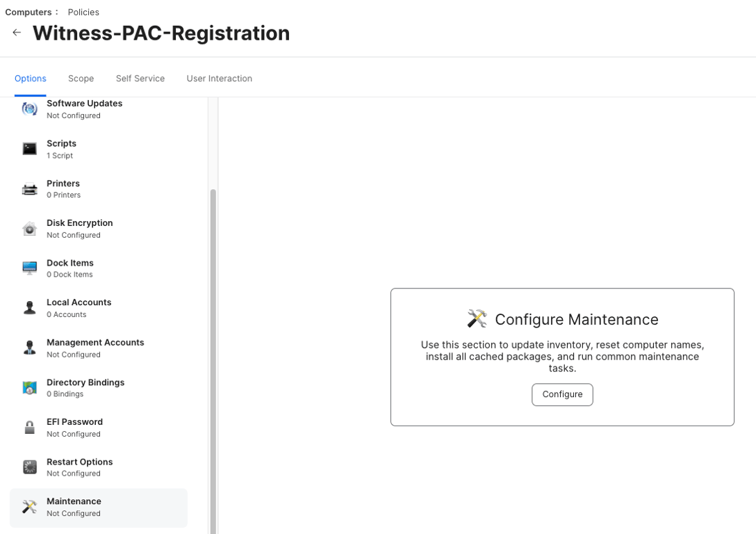The width and height of the screenshot is (756, 534).
Task: Open the Directory Bindings icon
Action: pyautogui.click(x=29, y=388)
